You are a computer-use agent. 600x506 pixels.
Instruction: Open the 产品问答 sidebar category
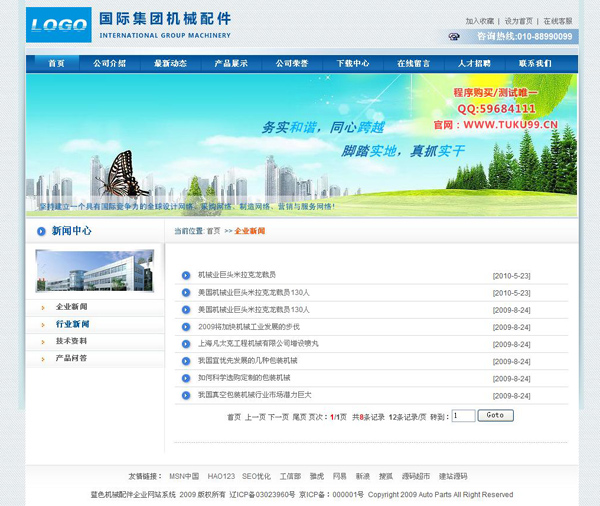tap(71, 358)
